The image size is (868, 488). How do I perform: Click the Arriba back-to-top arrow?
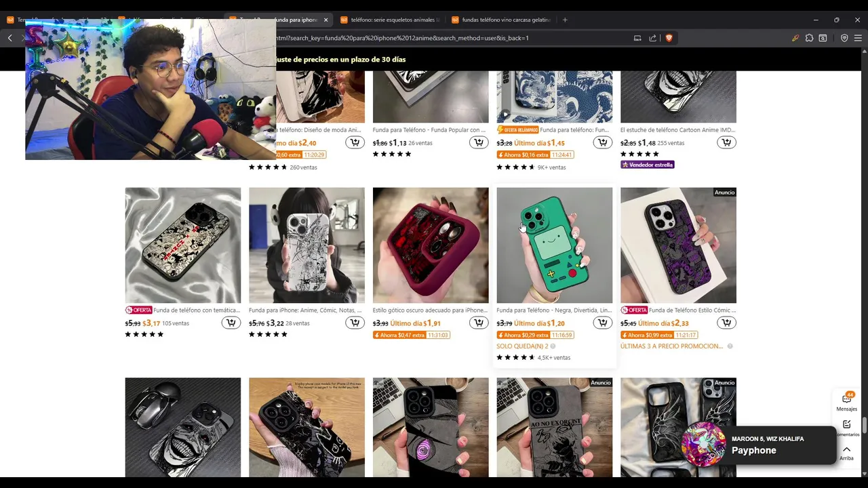tap(846, 453)
